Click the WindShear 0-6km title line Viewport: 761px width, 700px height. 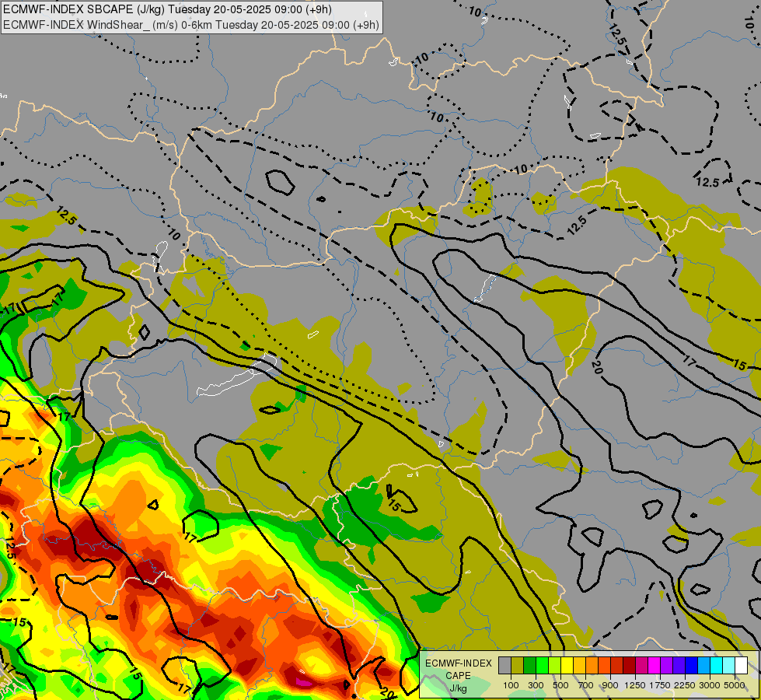pyautogui.click(x=190, y=25)
